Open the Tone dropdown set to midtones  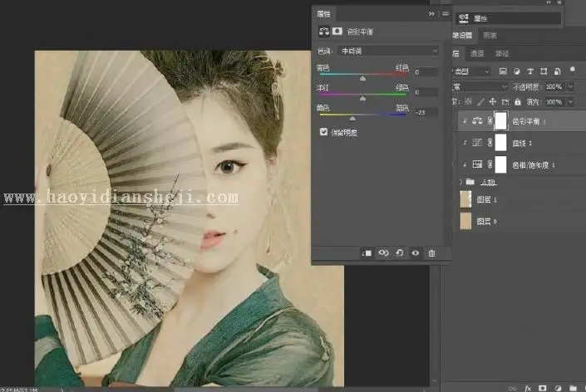coord(388,51)
